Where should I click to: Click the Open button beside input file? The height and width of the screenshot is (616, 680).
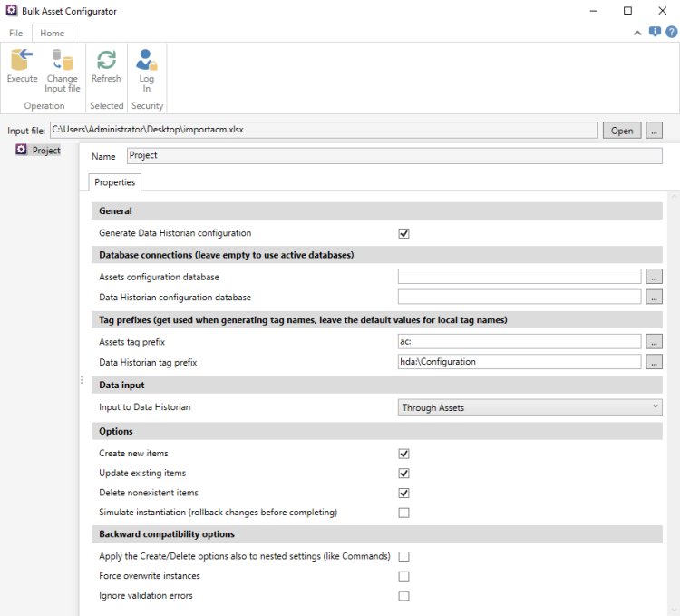click(622, 131)
